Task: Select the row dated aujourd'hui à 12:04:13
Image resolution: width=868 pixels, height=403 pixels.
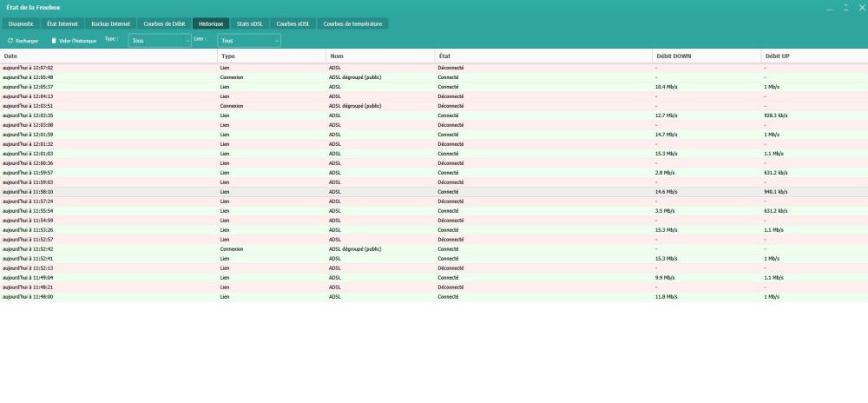Action: coord(434,96)
